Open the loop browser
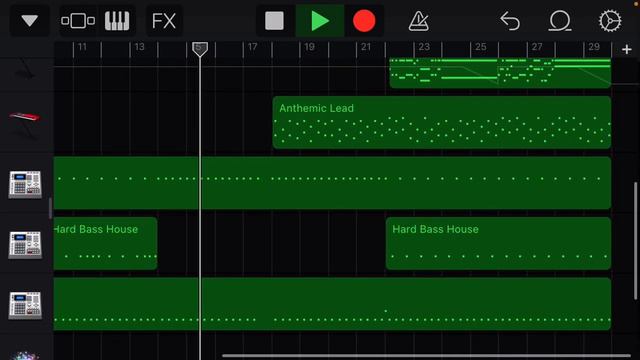This screenshot has height=360, width=640. (560, 20)
